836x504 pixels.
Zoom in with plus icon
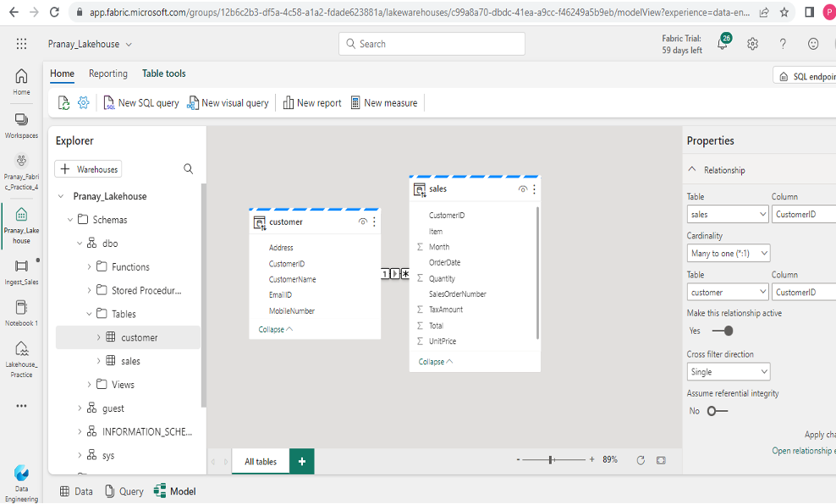click(x=591, y=459)
